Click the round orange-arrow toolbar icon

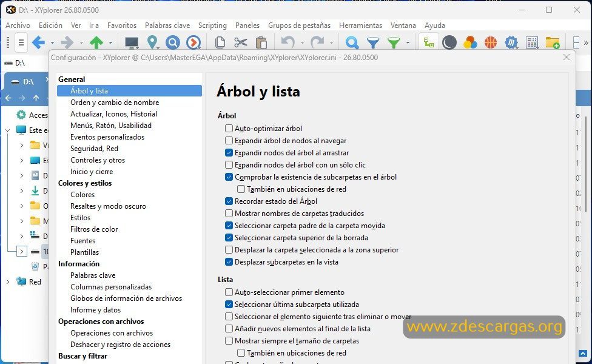click(x=193, y=42)
